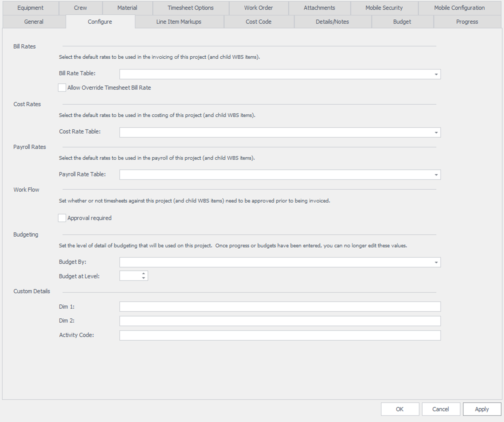
Task: Go to the Cost Code tab
Action: point(259,22)
